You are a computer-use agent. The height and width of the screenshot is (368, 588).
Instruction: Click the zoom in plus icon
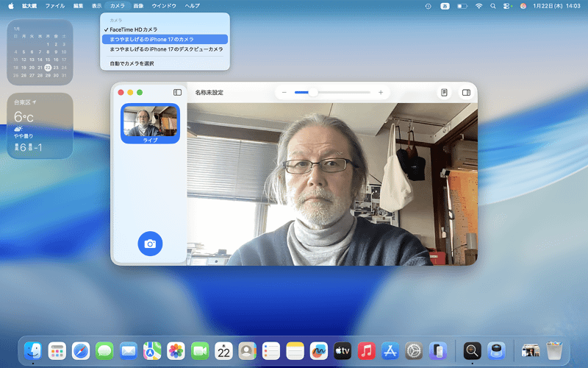381,93
